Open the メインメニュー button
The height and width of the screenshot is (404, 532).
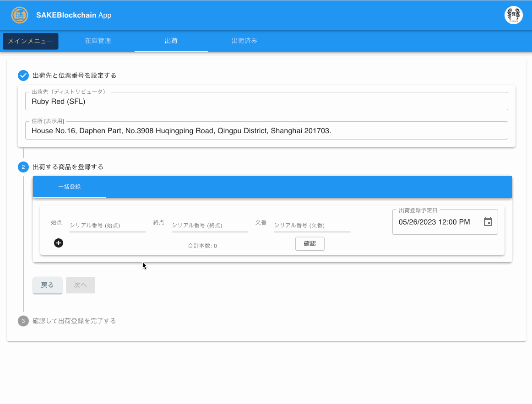[31, 41]
